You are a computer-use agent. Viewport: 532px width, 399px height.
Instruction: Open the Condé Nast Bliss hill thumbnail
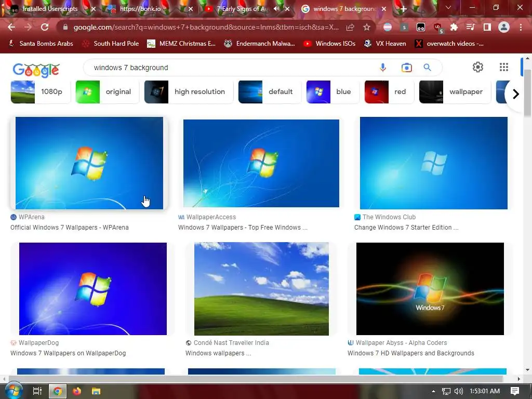click(x=261, y=289)
